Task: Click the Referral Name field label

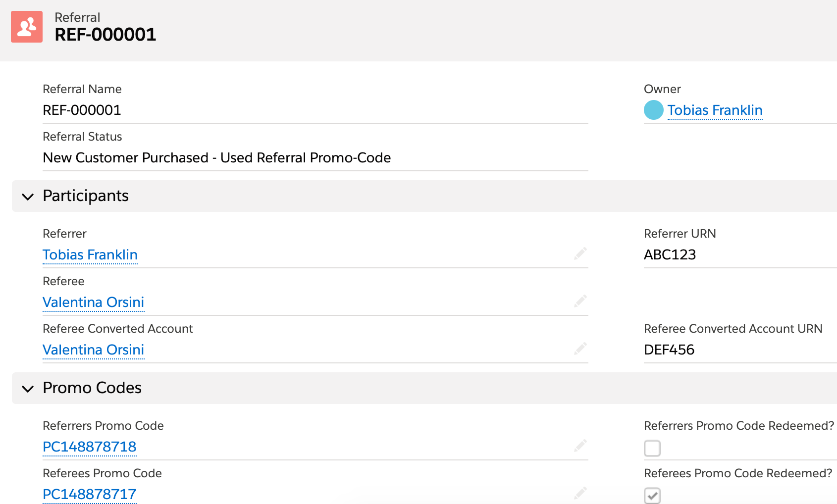Action: click(82, 89)
